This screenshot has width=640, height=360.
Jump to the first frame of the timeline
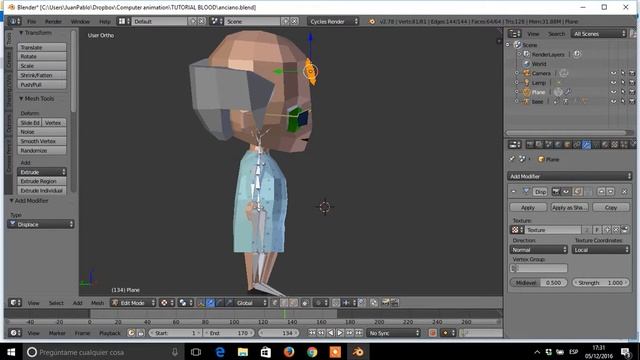pos(312,333)
